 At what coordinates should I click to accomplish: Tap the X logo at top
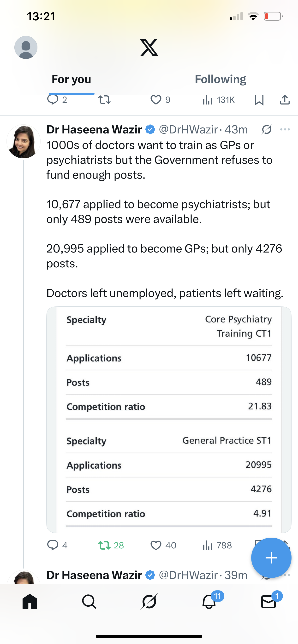click(149, 47)
